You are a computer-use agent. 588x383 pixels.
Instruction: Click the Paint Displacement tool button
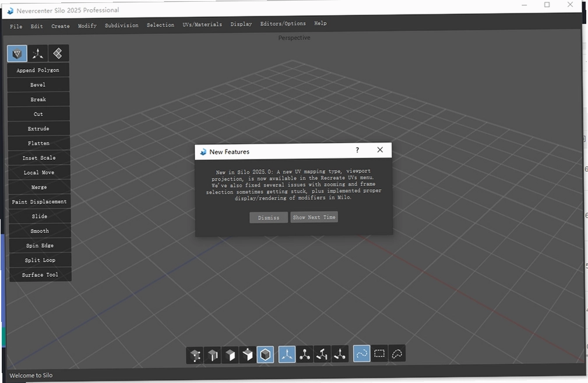tap(40, 201)
